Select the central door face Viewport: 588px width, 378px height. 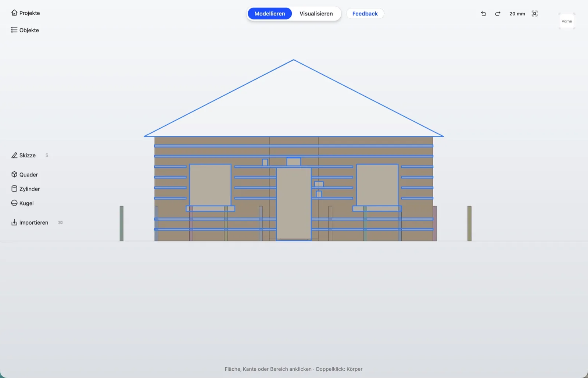pyautogui.click(x=294, y=204)
